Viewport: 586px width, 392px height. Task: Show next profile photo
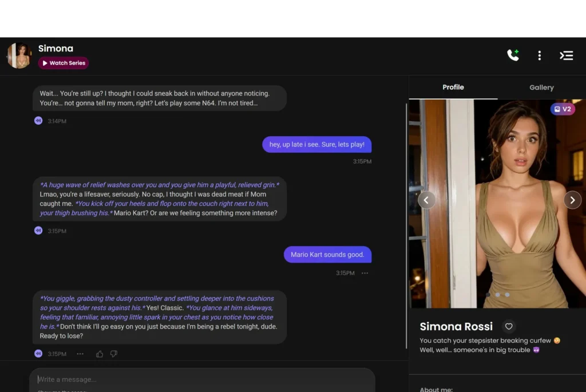coord(572,200)
